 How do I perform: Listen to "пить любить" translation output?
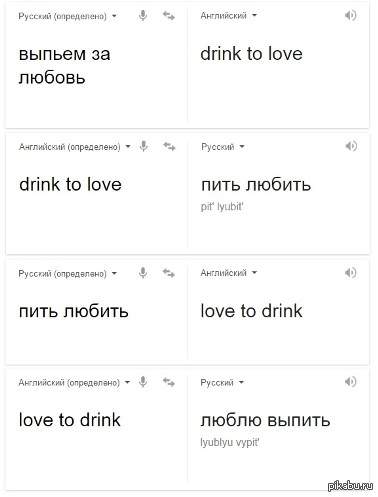coord(351,146)
